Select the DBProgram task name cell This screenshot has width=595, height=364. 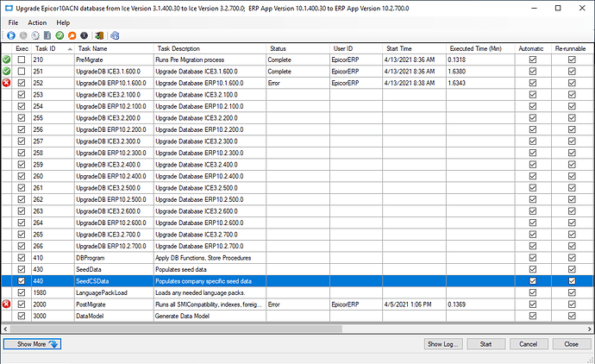point(114,258)
